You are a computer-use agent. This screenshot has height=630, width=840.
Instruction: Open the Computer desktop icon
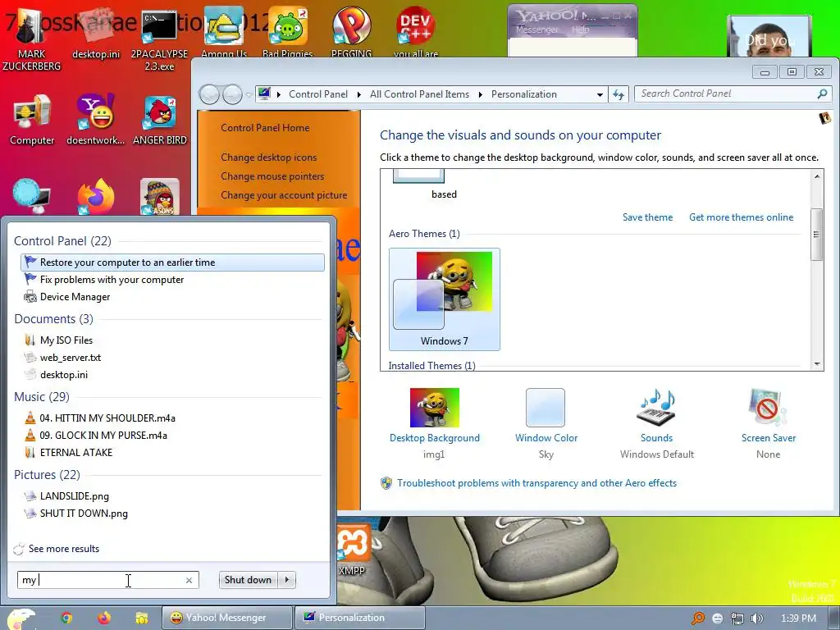click(32, 120)
